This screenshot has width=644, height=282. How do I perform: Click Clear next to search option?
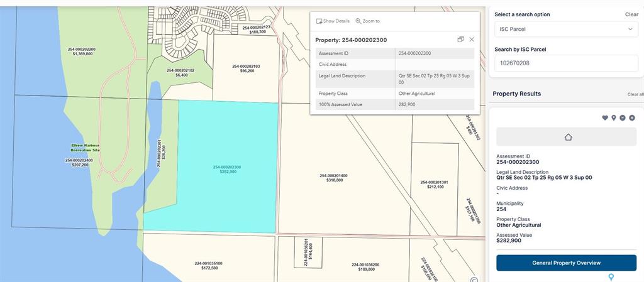[631, 14]
